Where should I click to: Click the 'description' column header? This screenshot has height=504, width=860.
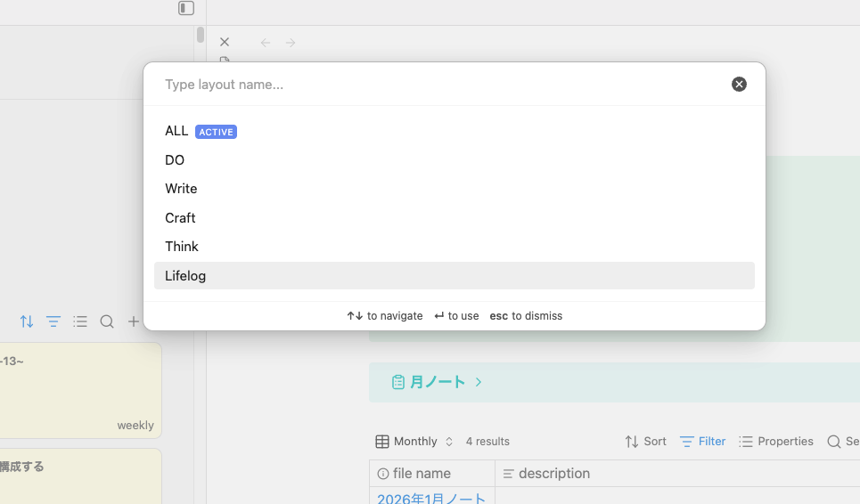(677, 474)
